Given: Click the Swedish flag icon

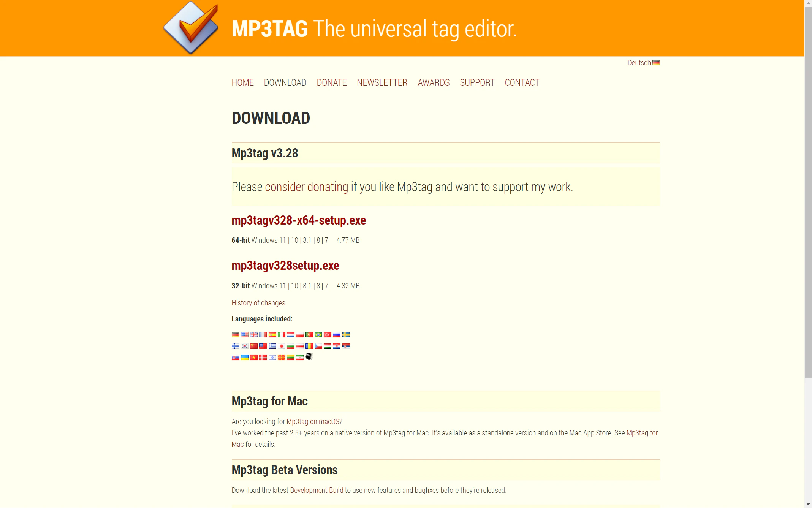Looking at the screenshot, I should pos(346,335).
